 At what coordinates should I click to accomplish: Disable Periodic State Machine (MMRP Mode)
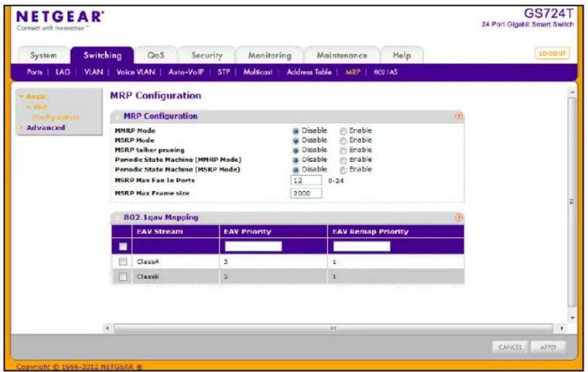295,160
